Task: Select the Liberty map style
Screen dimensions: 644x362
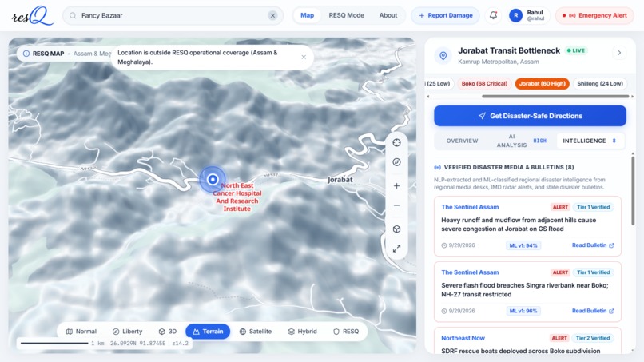Action: click(x=127, y=331)
